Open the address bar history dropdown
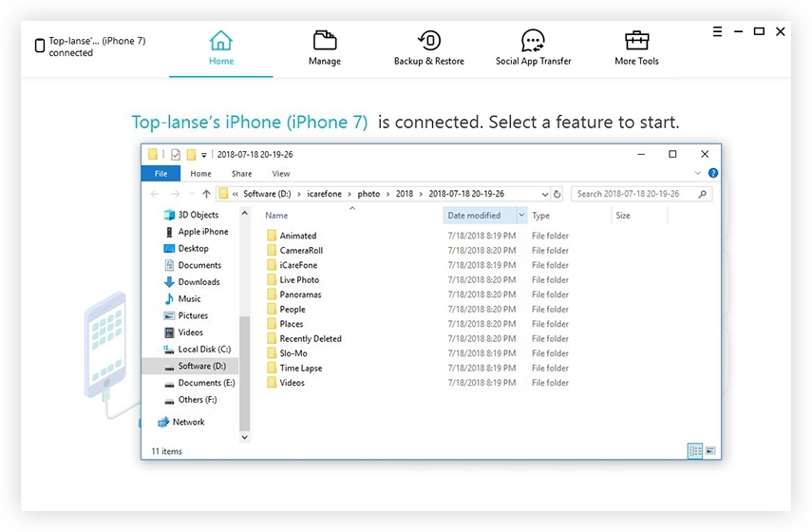The image size is (812, 532). [x=545, y=194]
